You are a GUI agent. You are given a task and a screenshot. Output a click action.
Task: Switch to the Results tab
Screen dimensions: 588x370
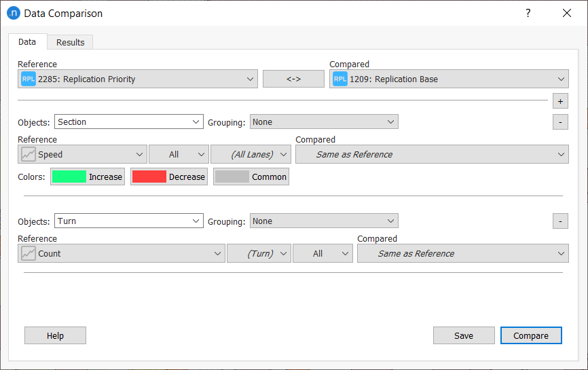(x=71, y=42)
